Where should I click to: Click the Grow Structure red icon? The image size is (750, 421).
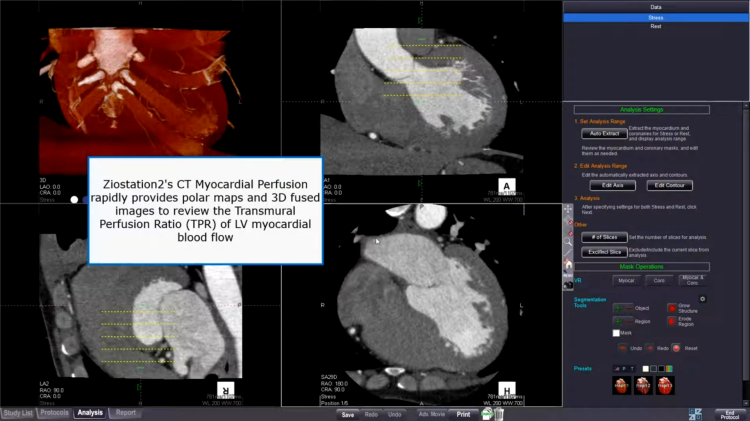click(x=672, y=308)
